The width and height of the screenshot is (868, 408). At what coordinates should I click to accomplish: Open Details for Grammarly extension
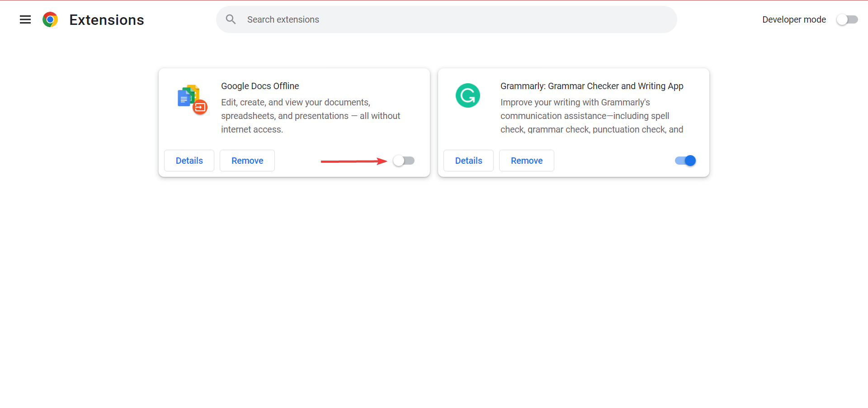(468, 161)
